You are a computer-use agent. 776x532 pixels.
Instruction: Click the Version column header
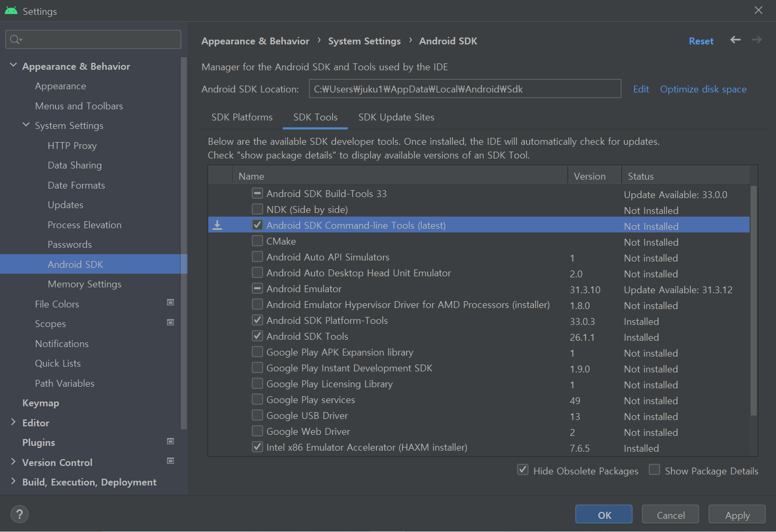coord(594,176)
